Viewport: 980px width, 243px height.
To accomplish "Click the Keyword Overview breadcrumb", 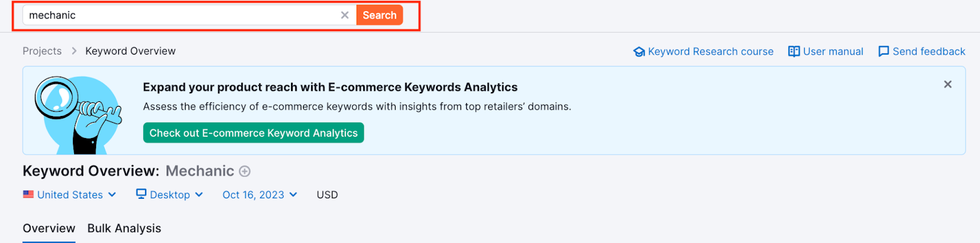I will tap(130, 51).
